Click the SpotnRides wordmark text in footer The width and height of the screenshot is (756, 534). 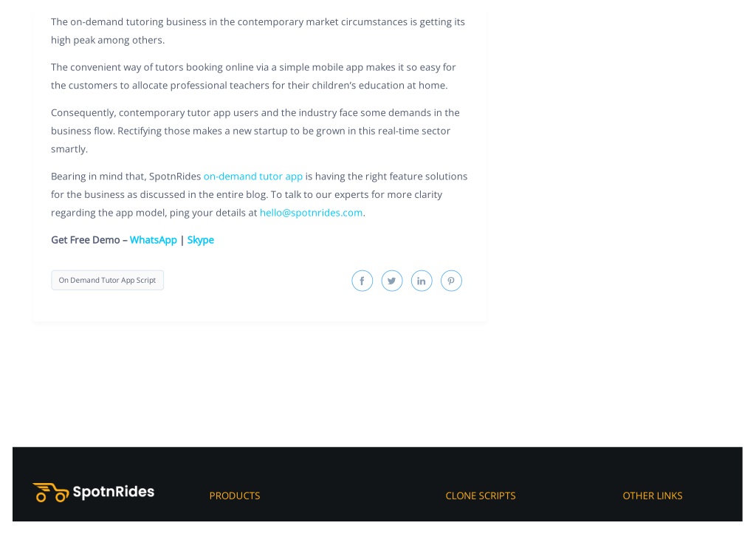coord(113,492)
